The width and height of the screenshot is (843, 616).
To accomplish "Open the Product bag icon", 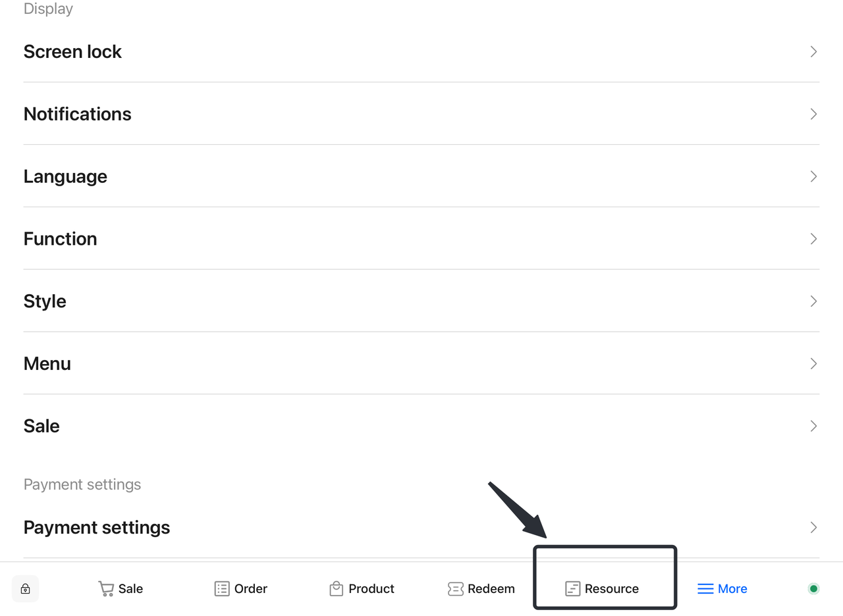I will (337, 589).
